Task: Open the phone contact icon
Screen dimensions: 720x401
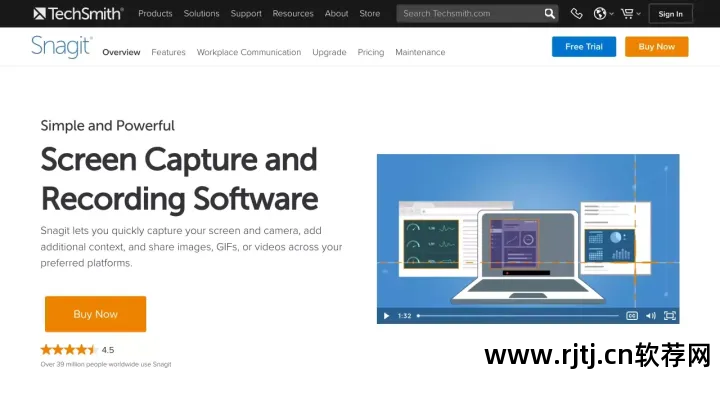Action: coord(576,14)
